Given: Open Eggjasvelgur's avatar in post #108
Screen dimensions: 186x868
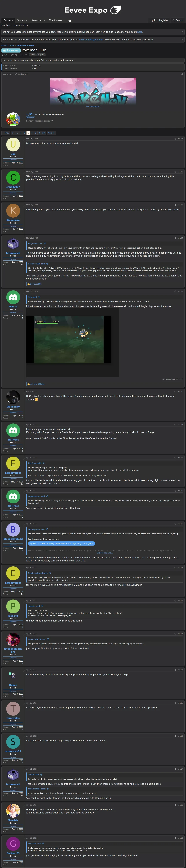Looking at the screenshot, I should (13, 464).
